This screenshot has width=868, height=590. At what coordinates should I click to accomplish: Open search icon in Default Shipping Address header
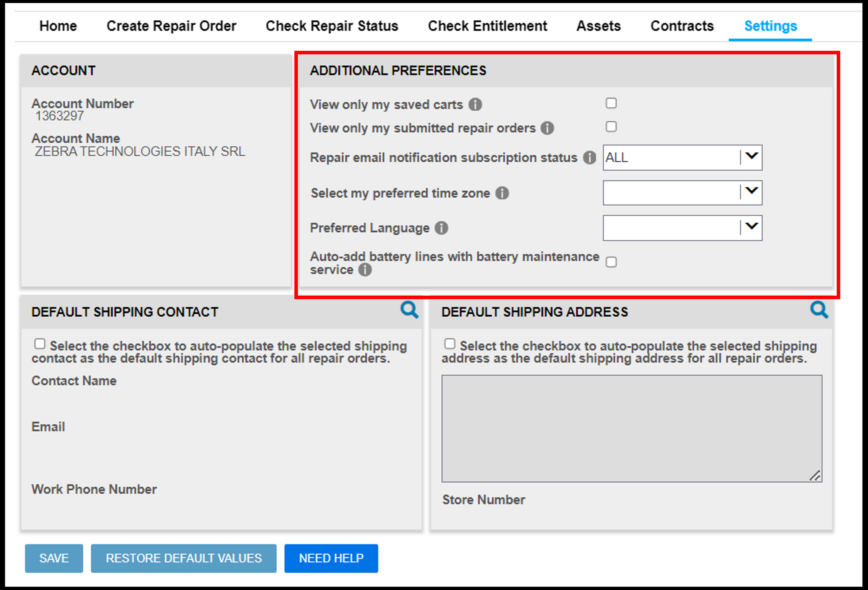pyautogui.click(x=819, y=310)
